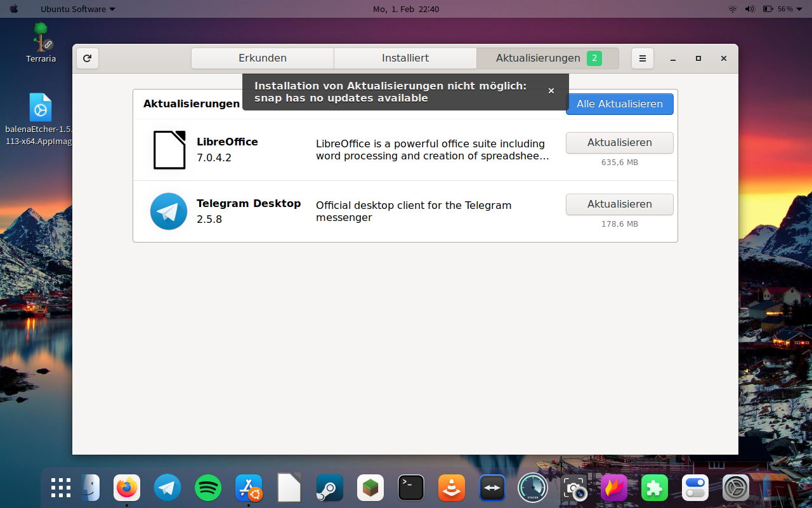Open the app grid in the dock
812x508 pixels.
(x=61, y=488)
